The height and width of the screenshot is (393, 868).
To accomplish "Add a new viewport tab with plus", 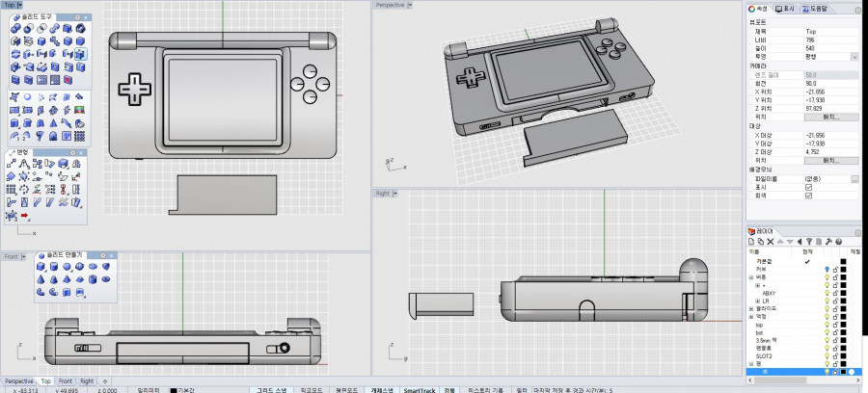I will pos(105,380).
